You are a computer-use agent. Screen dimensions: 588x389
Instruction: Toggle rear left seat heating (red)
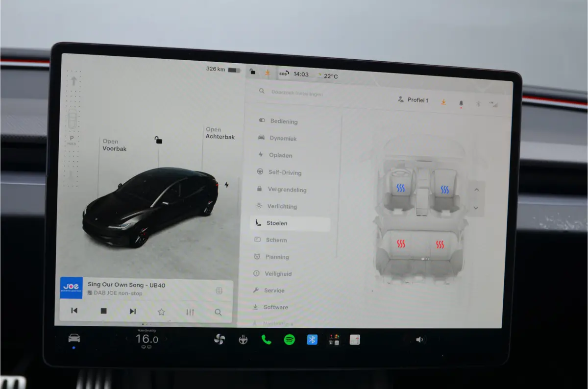401,243
